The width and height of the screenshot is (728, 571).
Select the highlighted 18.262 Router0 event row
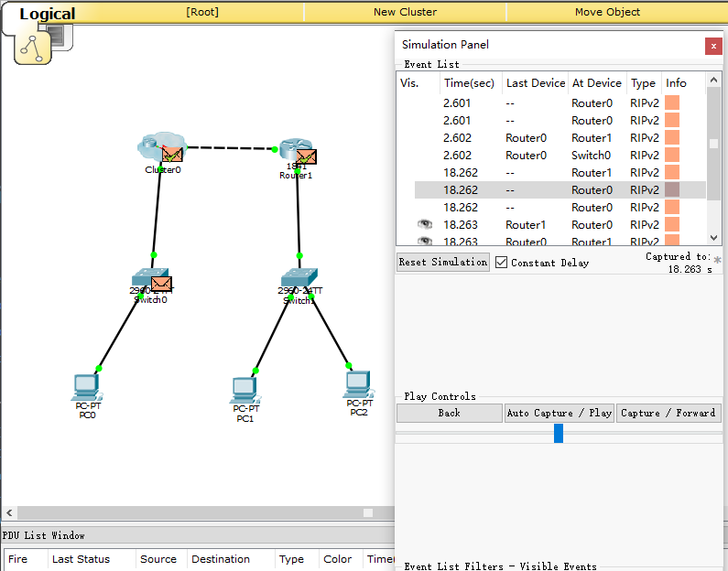click(x=560, y=189)
